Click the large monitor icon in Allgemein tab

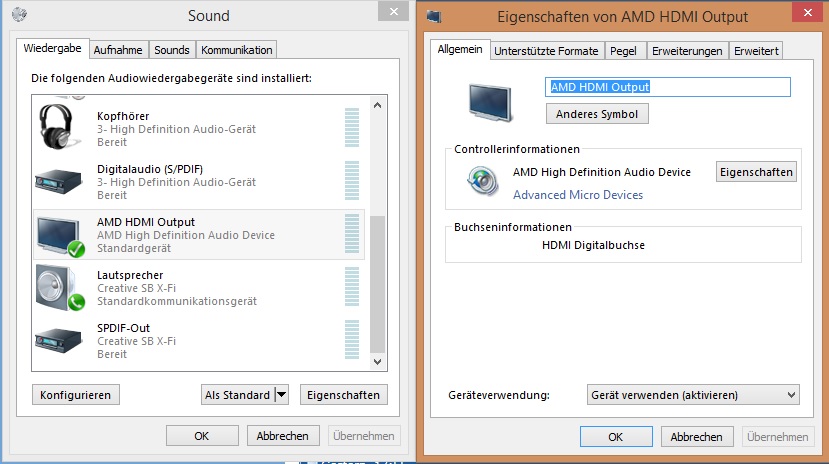click(x=490, y=103)
